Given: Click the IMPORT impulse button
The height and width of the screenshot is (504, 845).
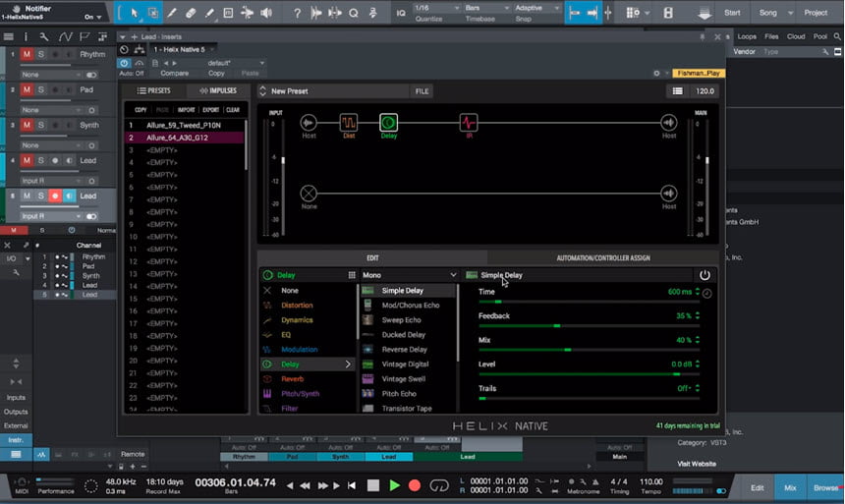Looking at the screenshot, I should [x=186, y=110].
